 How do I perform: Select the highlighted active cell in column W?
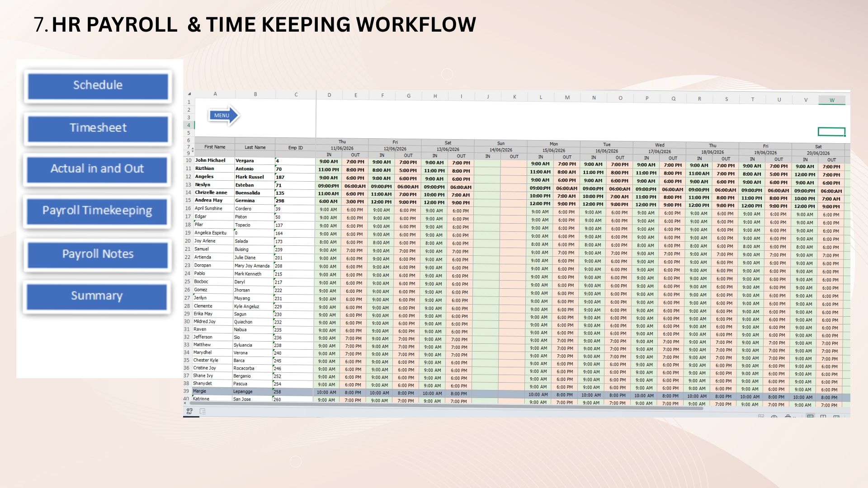831,132
